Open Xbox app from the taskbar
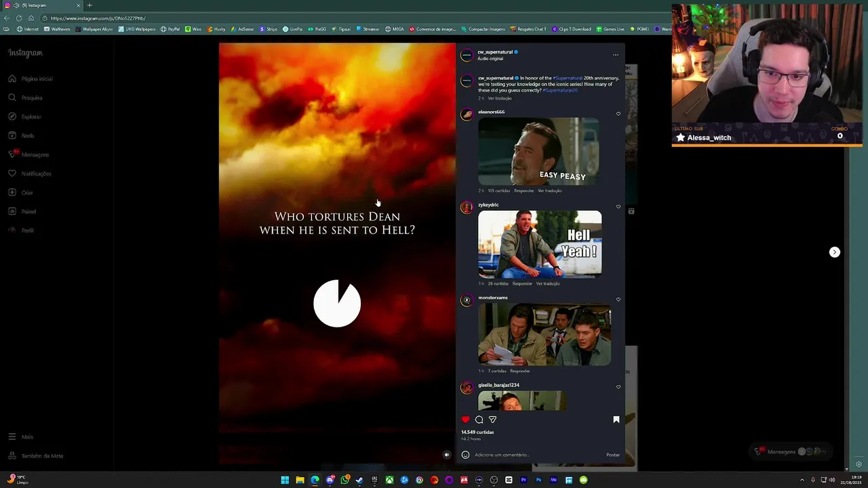 [389, 480]
